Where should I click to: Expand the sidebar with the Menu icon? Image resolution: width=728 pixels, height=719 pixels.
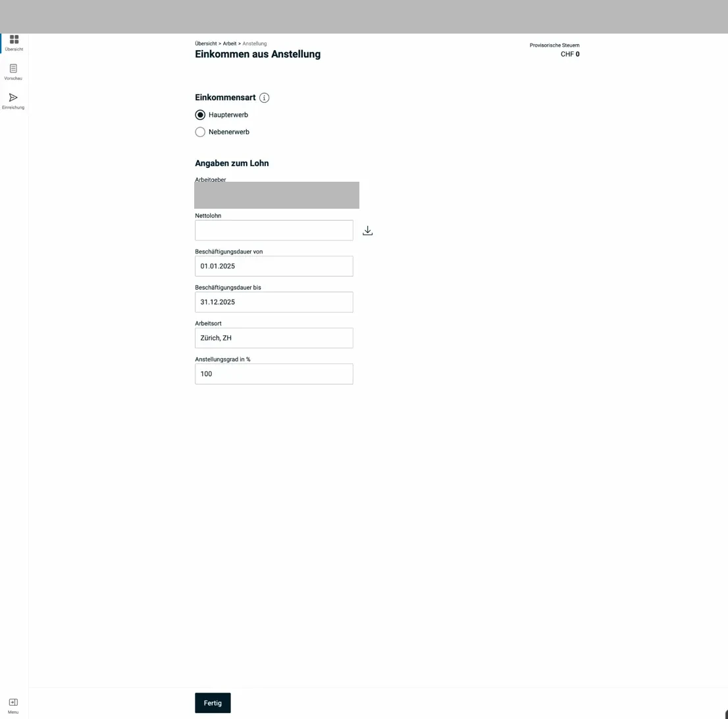pos(13,703)
